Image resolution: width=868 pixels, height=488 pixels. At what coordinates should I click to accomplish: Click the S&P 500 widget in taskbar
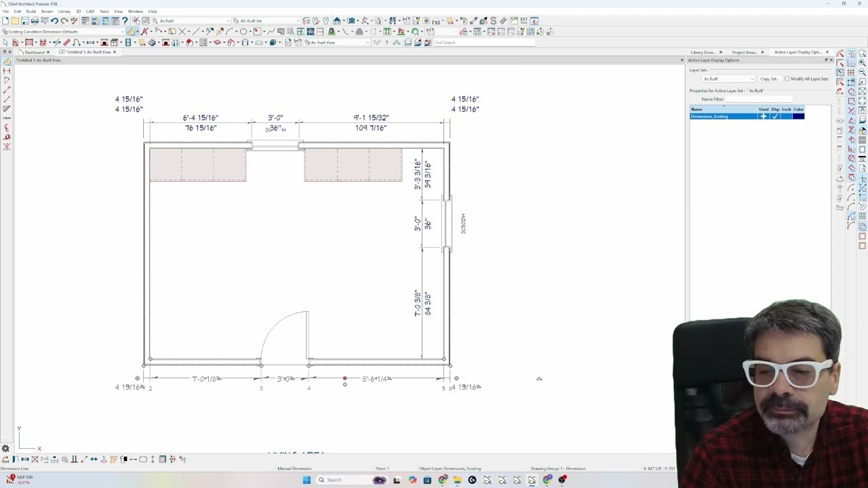tap(19, 479)
